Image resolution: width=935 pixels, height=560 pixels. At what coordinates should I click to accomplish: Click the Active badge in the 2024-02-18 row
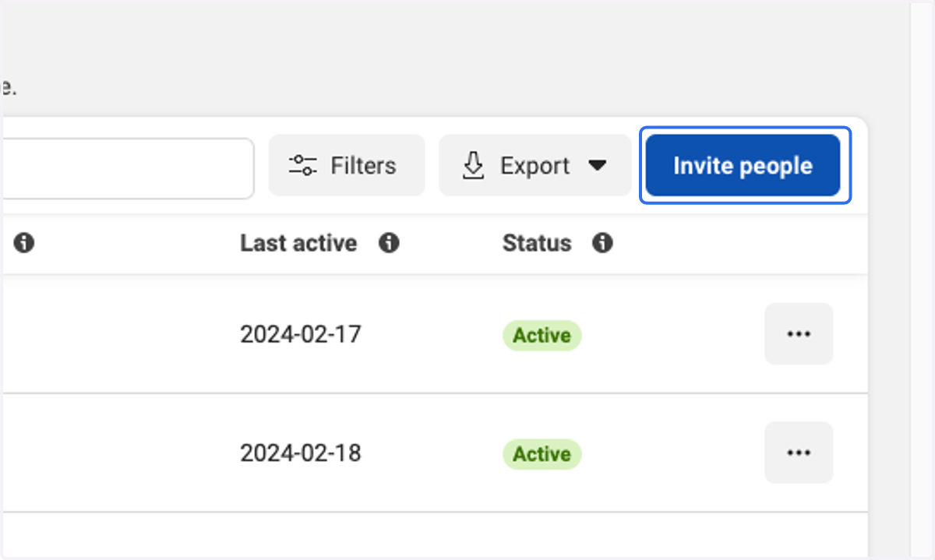[542, 453]
